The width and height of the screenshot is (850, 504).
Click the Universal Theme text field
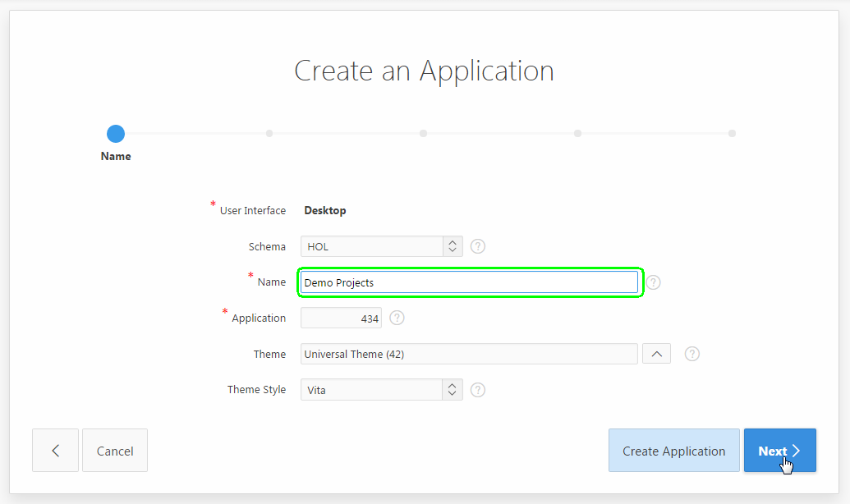click(468, 354)
